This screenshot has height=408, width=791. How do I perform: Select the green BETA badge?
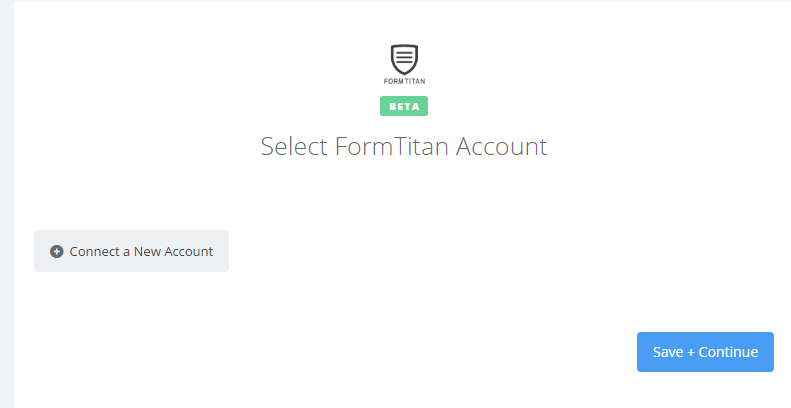(404, 106)
